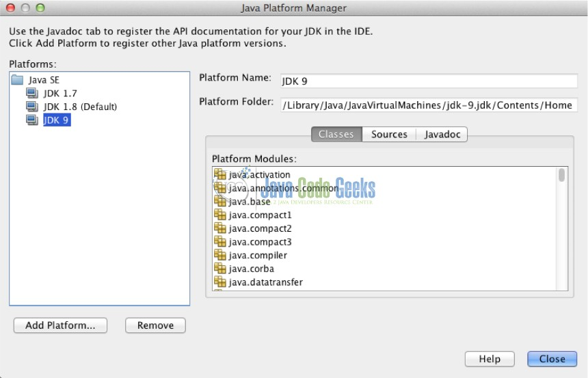Viewport: 588px width, 378px height.
Task: Select java.compact1 module text
Action: [260, 215]
